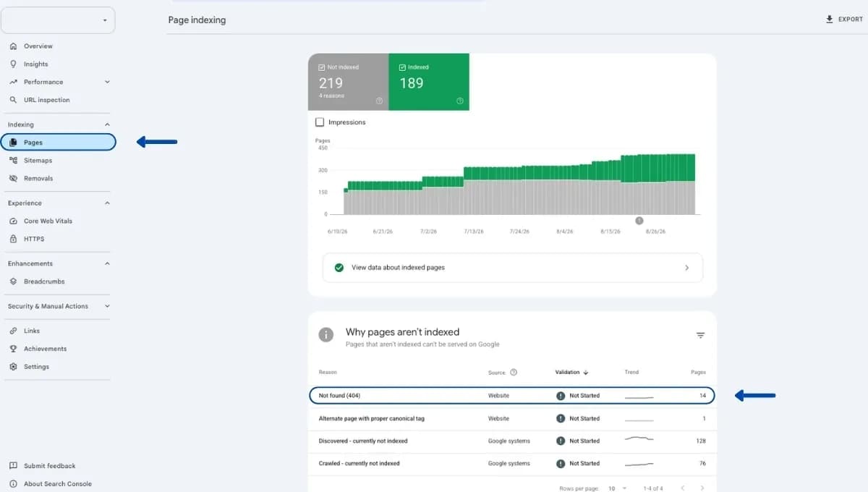The width and height of the screenshot is (868, 492).
Task: Click the chart timeline annotation marker
Action: (639, 221)
